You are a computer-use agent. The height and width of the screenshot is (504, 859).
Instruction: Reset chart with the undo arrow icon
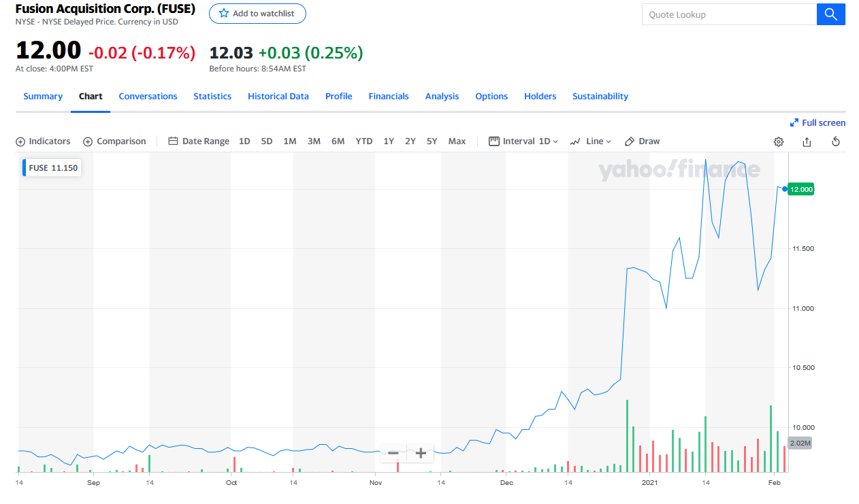pos(836,141)
